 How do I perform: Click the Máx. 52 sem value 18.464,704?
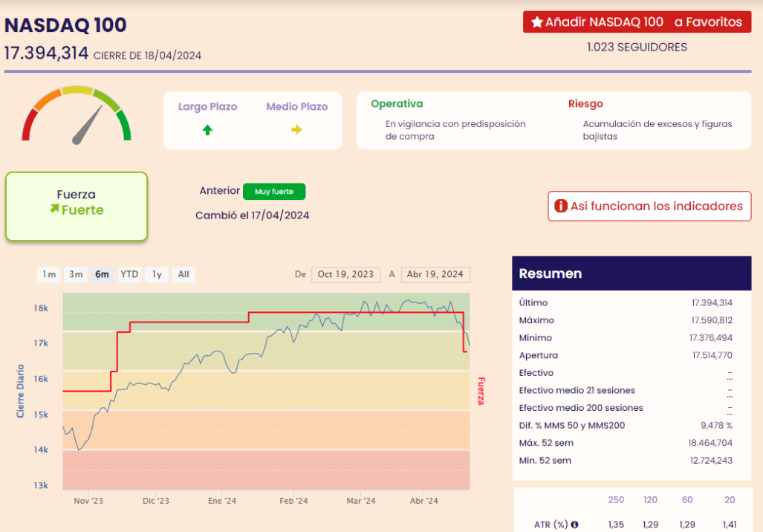click(x=710, y=443)
